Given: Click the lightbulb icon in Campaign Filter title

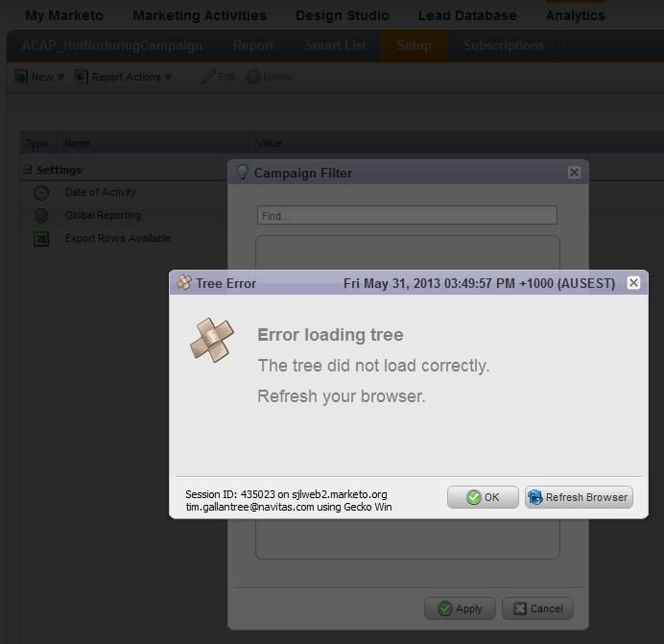Looking at the screenshot, I should (243, 173).
